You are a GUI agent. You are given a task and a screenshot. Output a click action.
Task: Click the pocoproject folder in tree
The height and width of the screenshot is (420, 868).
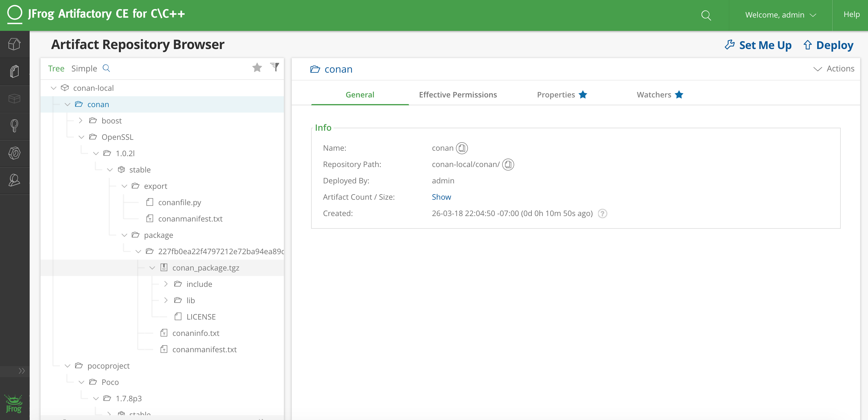[x=108, y=365]
